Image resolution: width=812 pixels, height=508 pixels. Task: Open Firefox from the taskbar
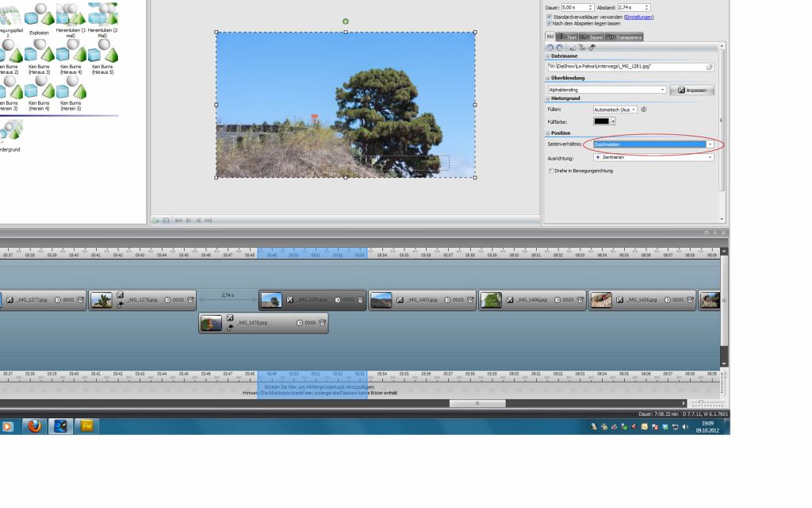(x=34, y=426)
